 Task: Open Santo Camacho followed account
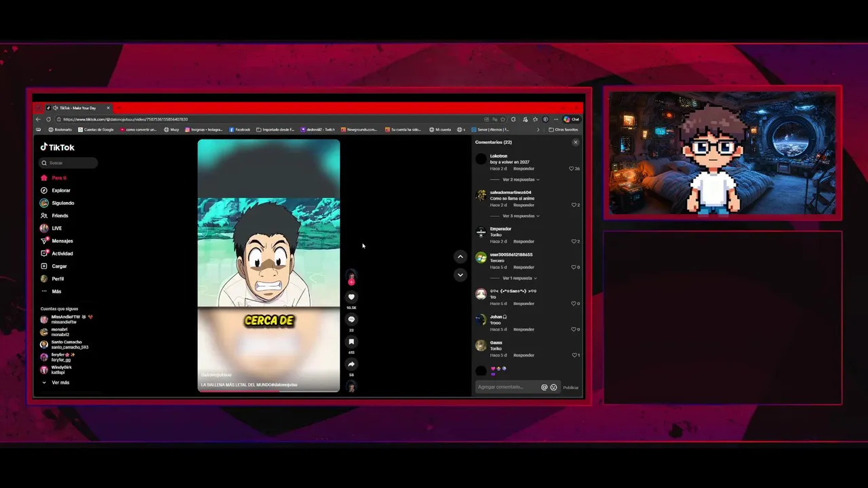pyautogui.click(x=64, y=344)
